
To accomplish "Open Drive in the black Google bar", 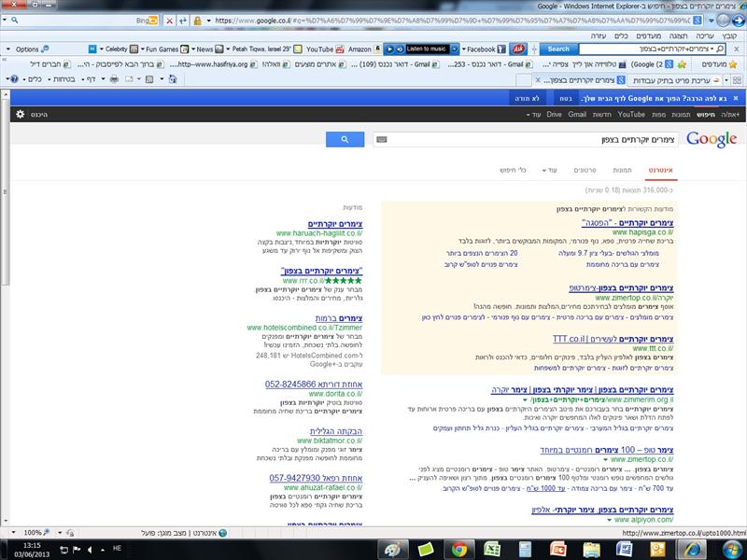I will 554,114.
